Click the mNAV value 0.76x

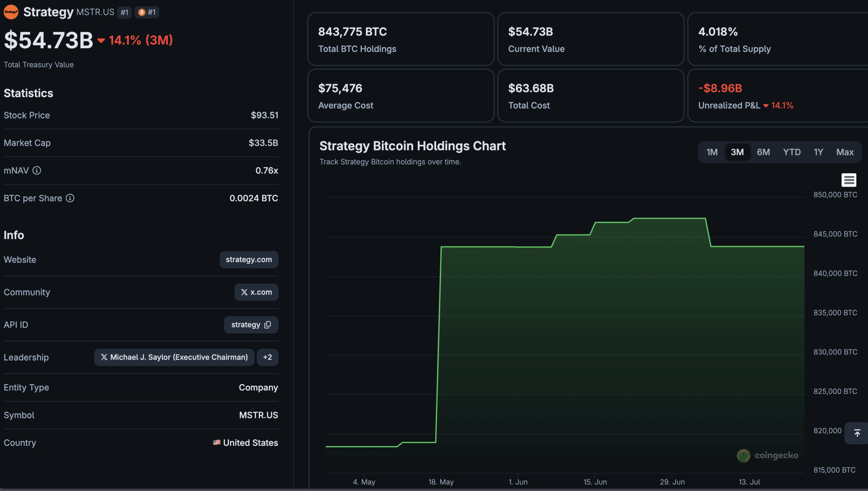(267, 170)
